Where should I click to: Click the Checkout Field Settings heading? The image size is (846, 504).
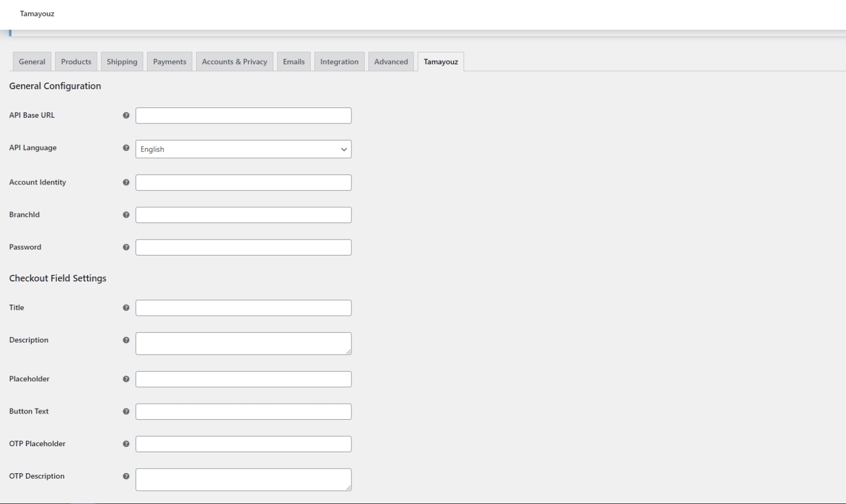58,278
